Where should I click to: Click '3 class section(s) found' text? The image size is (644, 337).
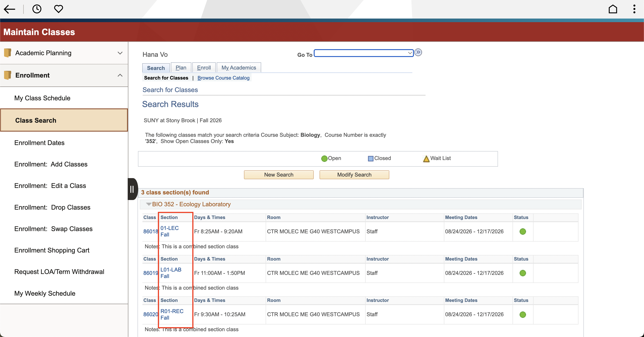pos(175,193)
